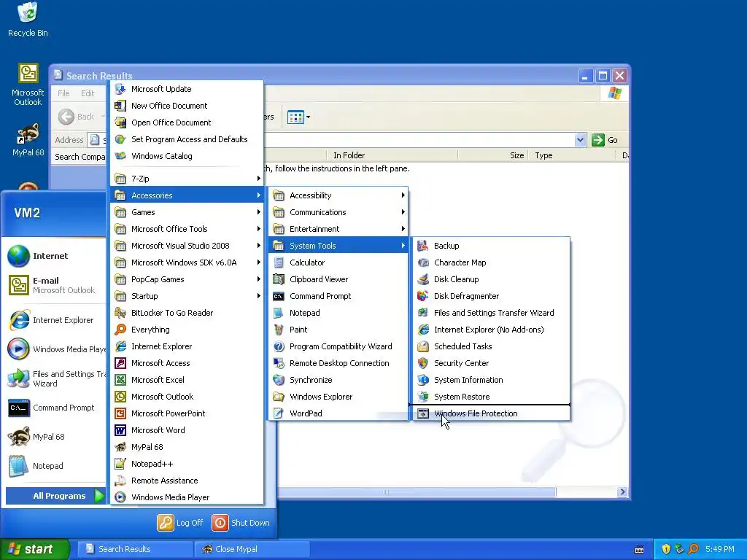Expand Microsoft Visual Studio 2008 folder

pyautogui.click(x=187, y=246)
